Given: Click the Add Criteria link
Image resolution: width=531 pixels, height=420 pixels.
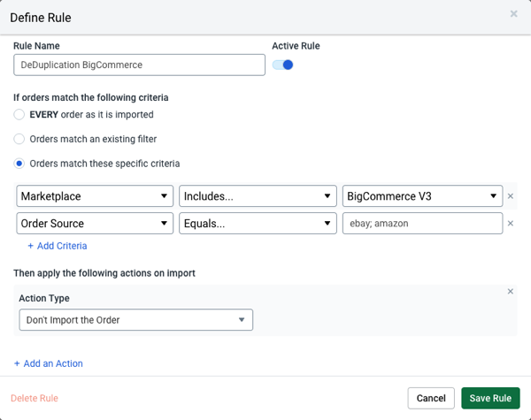Looking at the screenshot, I should point(58,246).
